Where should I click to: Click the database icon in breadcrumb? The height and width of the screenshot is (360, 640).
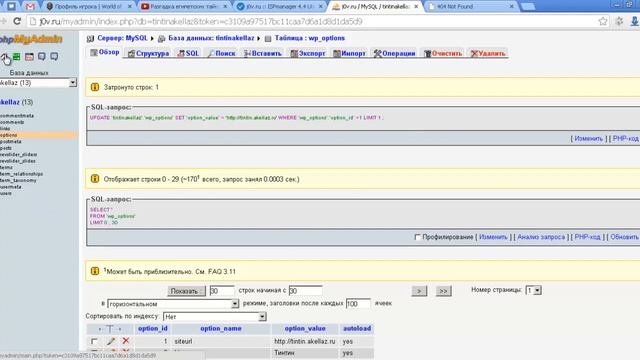[x=162, y=39]
